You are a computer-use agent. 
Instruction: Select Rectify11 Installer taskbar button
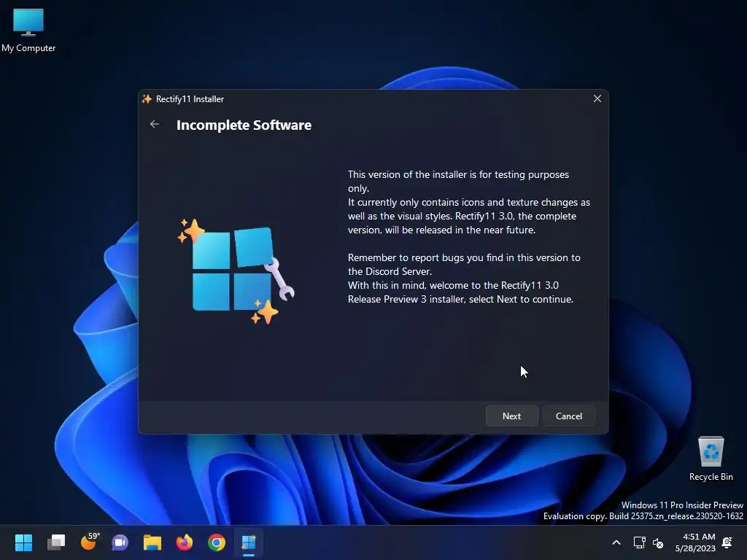tap(249, 542)
